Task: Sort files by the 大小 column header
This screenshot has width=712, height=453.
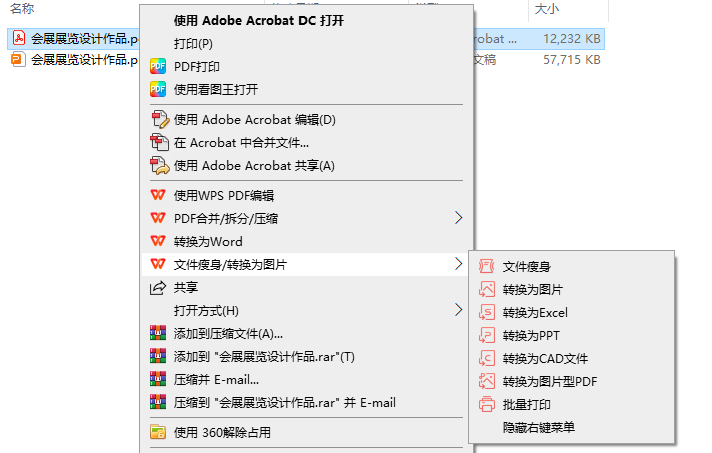Action: 547,9
